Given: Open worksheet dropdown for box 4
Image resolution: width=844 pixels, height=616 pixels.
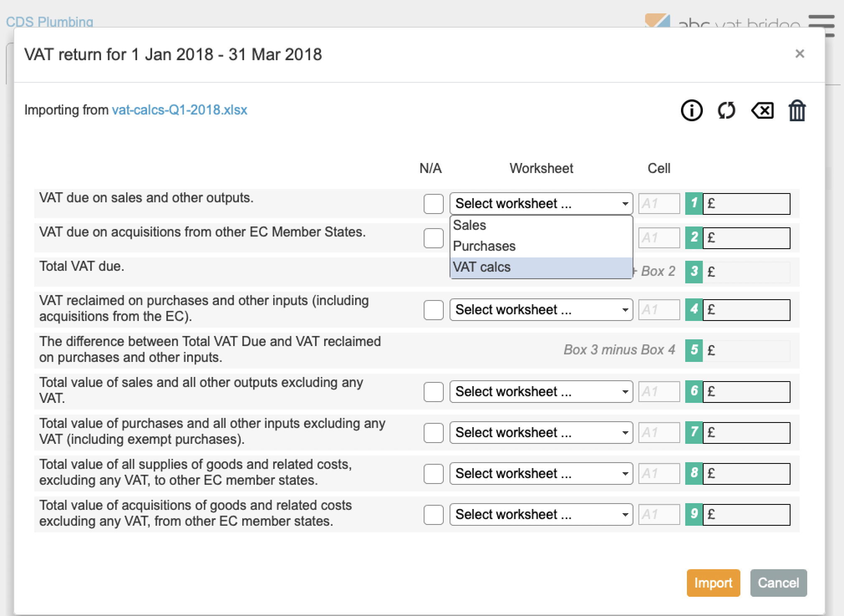Looking at the screenshot, I should [x=541, y=310].
